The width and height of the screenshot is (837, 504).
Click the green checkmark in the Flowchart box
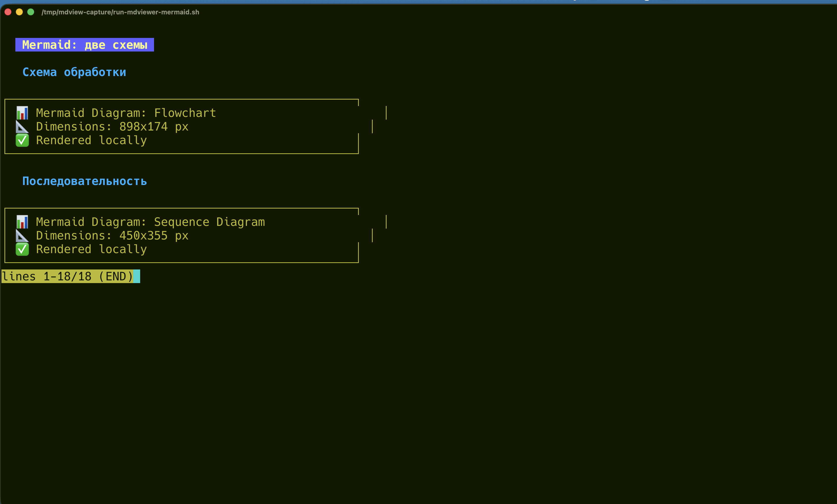pos(22,140)
